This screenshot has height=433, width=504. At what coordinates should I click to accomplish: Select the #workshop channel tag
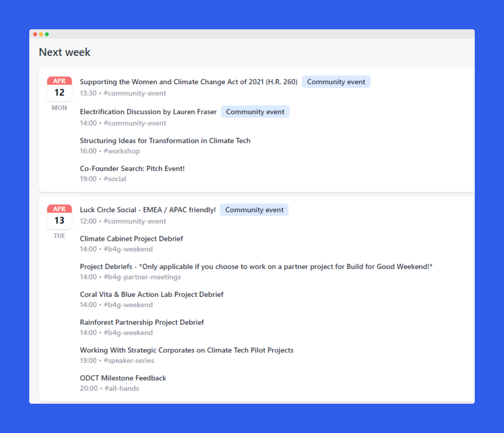pos(122,151)
